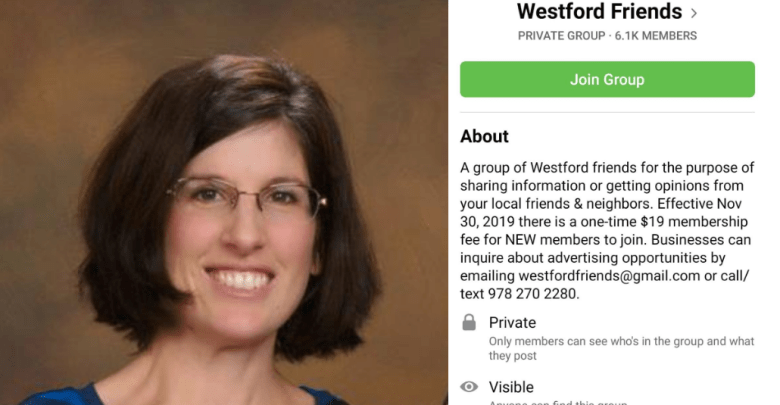Click the eye Visible icon

pos(469,387)
